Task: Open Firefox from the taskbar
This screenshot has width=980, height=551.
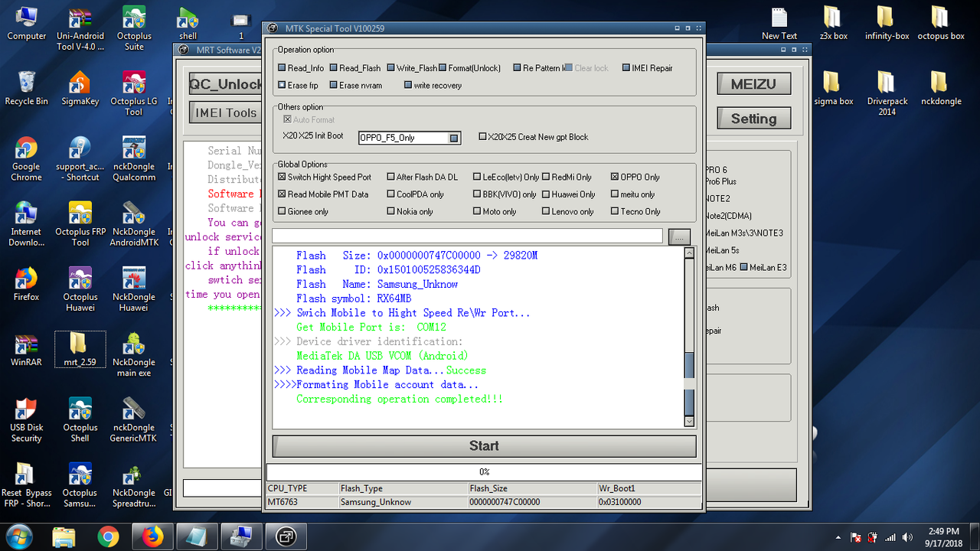Action: click(152, 536)
